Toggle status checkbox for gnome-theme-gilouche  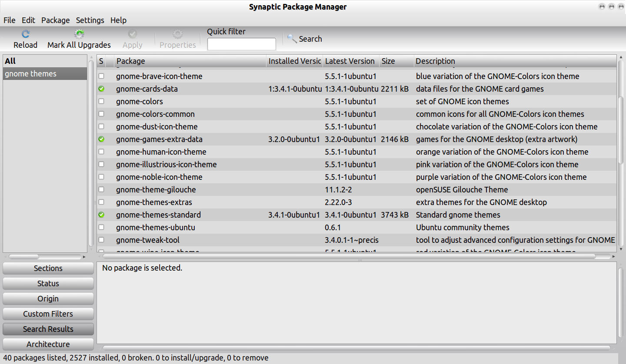coord(101,189)
